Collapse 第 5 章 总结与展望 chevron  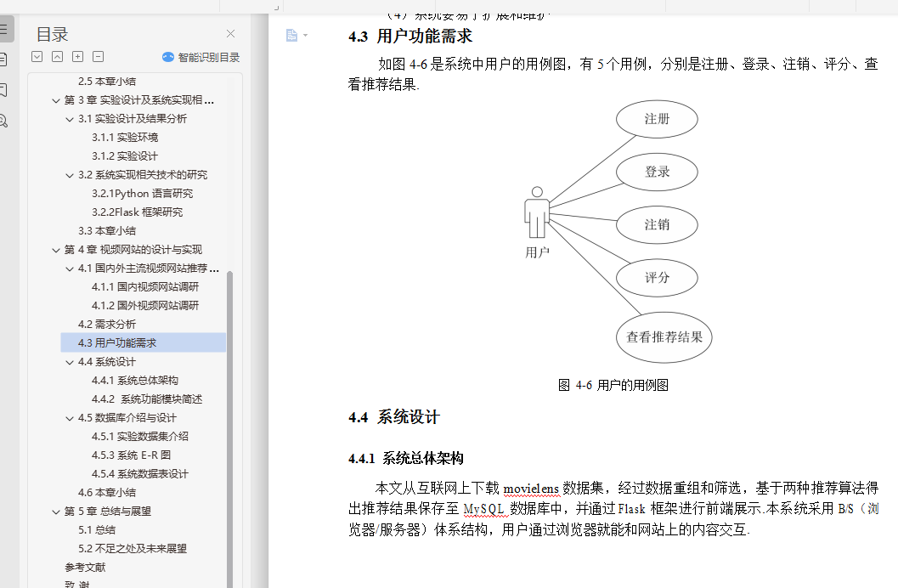(55, 512)
